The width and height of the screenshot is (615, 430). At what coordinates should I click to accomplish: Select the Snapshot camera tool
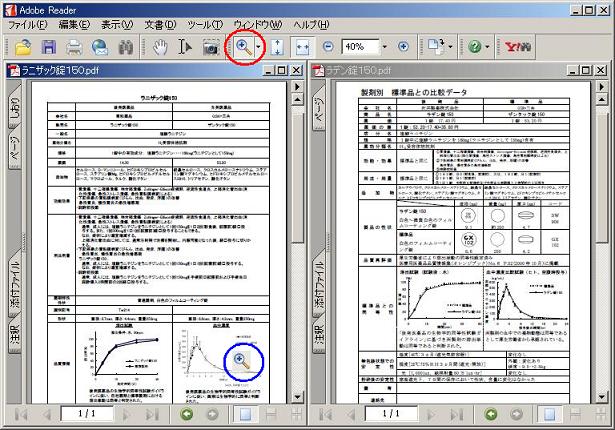pos(212,47)
